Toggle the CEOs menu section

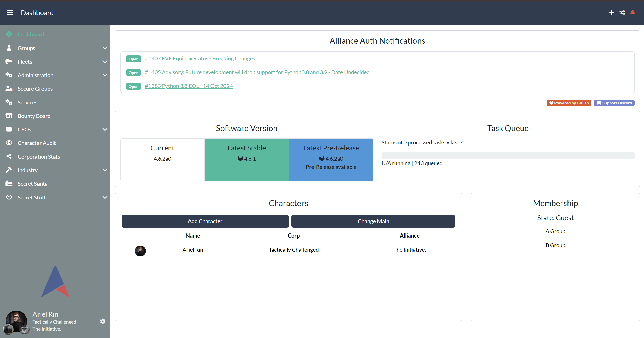105,129
